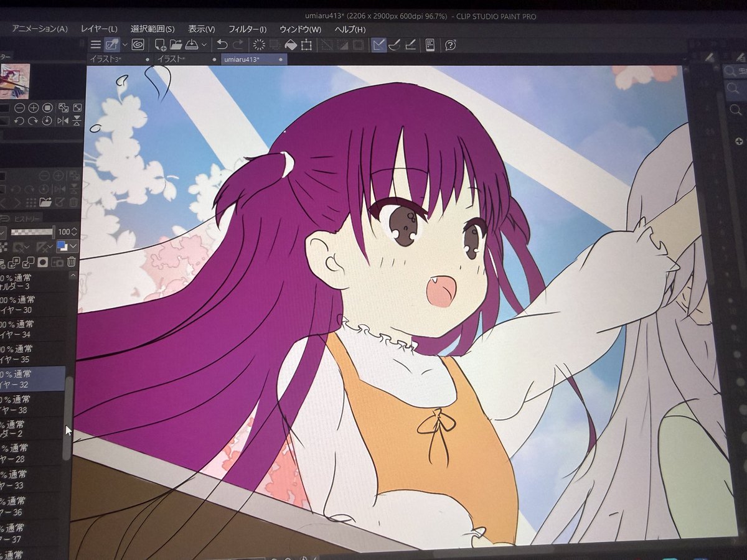The height and width of the screenshot is (560, 747).
Task: Select the レイヤー 34 layer
Action: pos(33,329)
